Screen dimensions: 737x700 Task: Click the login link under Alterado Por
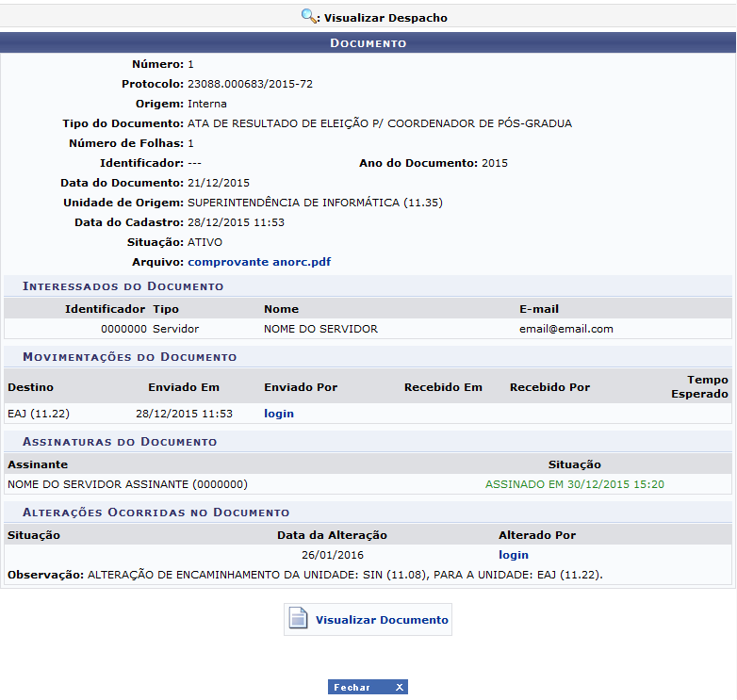click(x=514, y=555)
